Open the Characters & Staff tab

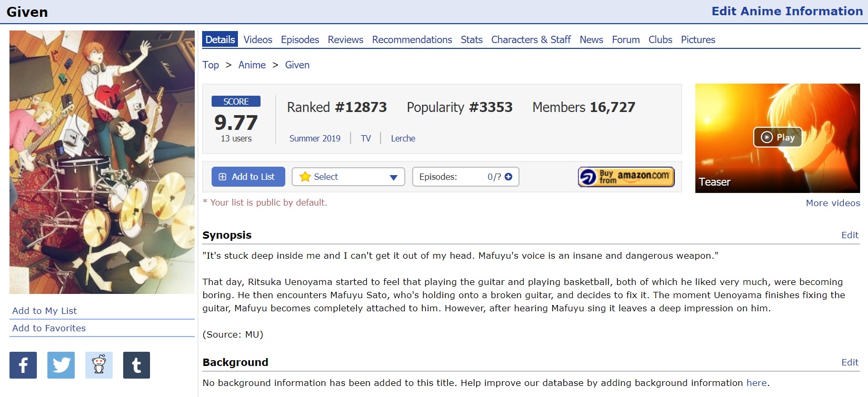coord(531,39)
